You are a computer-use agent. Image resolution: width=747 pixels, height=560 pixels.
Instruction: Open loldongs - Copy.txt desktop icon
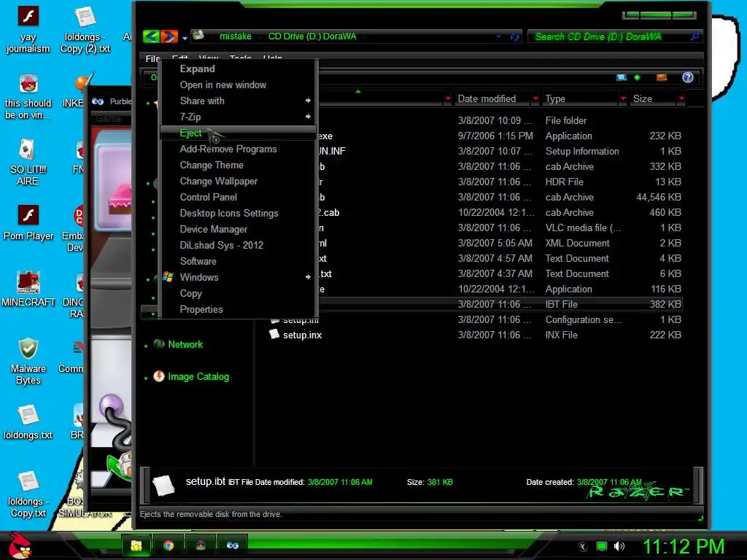(x=28, y=494)
